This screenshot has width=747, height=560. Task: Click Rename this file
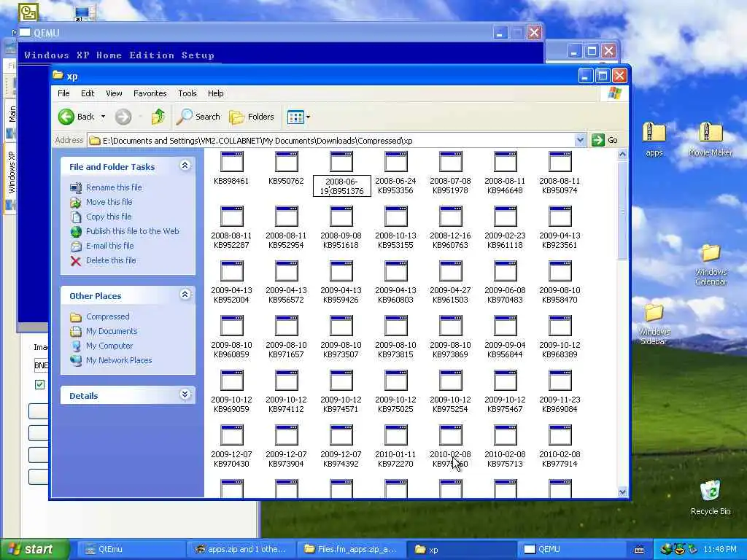[x=114, y=187]
